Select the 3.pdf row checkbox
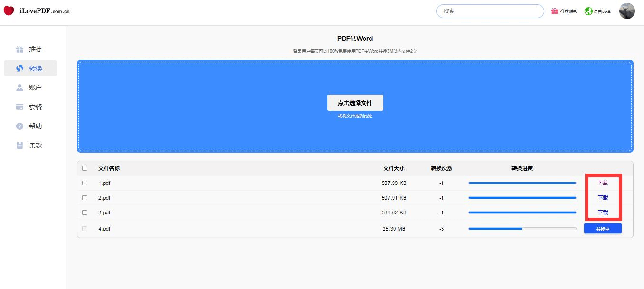644x289 pixels. 85,212
